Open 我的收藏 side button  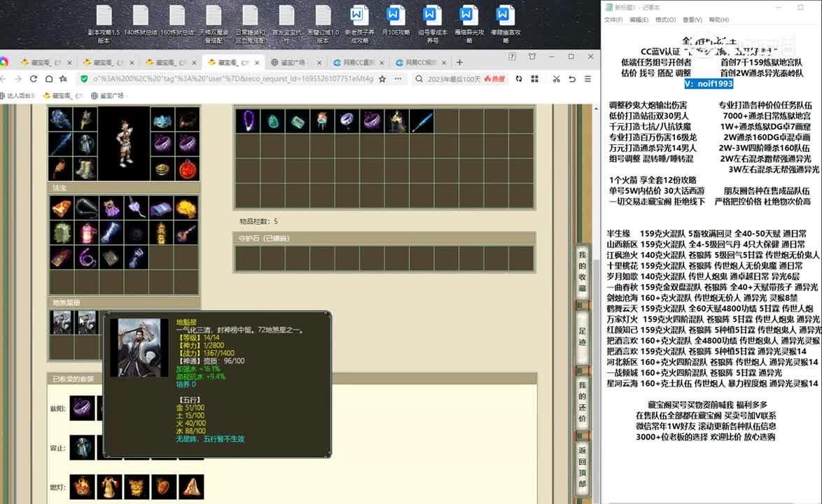pyautogui.click(x=582, y=272)
